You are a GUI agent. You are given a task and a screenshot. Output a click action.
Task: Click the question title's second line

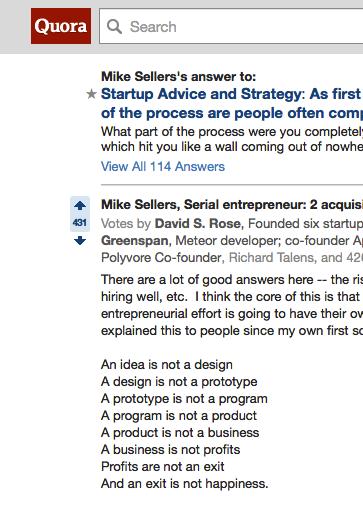point(232,113)
